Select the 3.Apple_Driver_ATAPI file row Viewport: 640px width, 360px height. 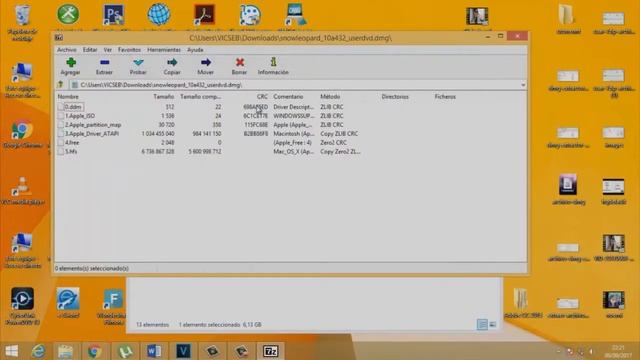click(x=208, y=134)
